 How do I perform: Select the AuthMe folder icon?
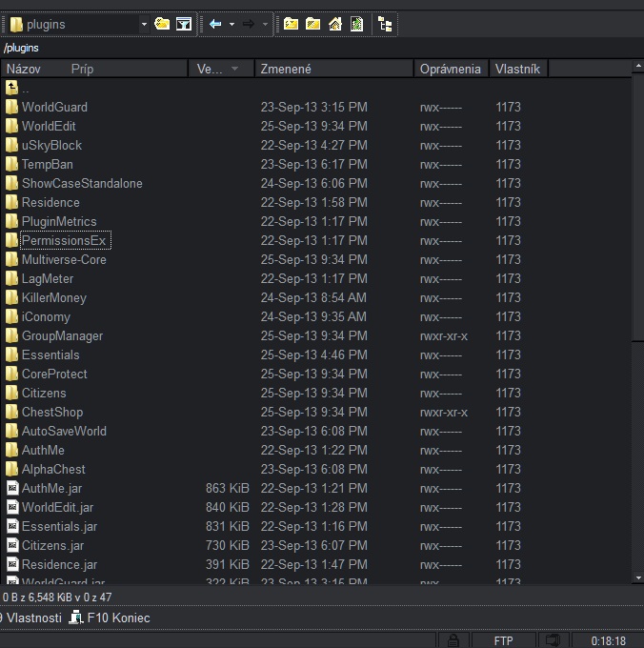12,450
